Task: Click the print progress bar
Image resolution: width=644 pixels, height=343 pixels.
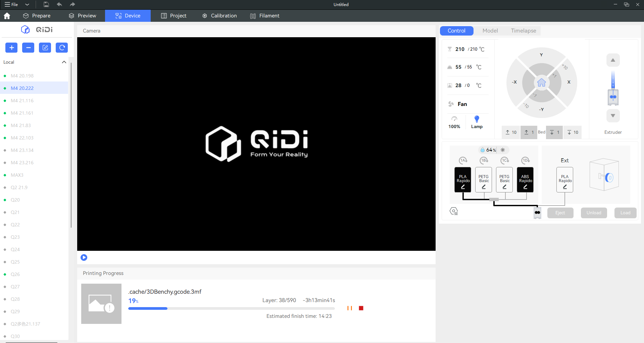Action: coord(232,308)
